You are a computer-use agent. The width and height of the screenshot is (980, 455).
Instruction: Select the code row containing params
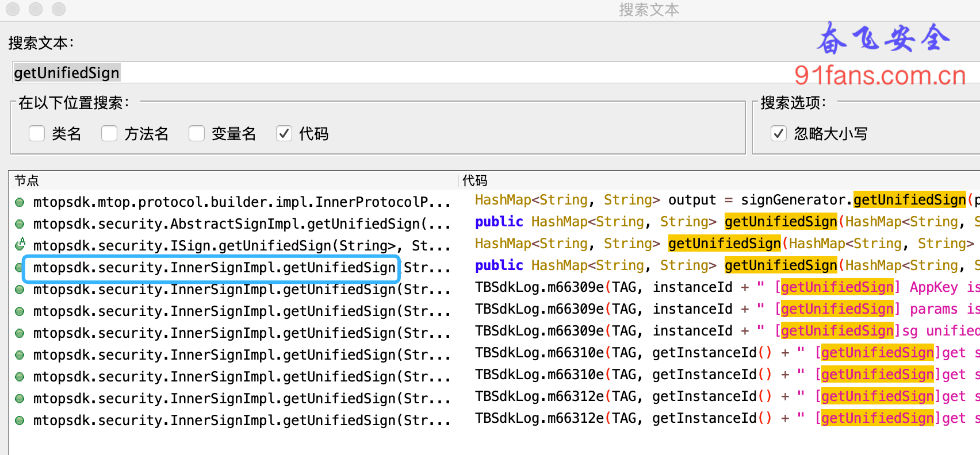[x=727, y=309]
